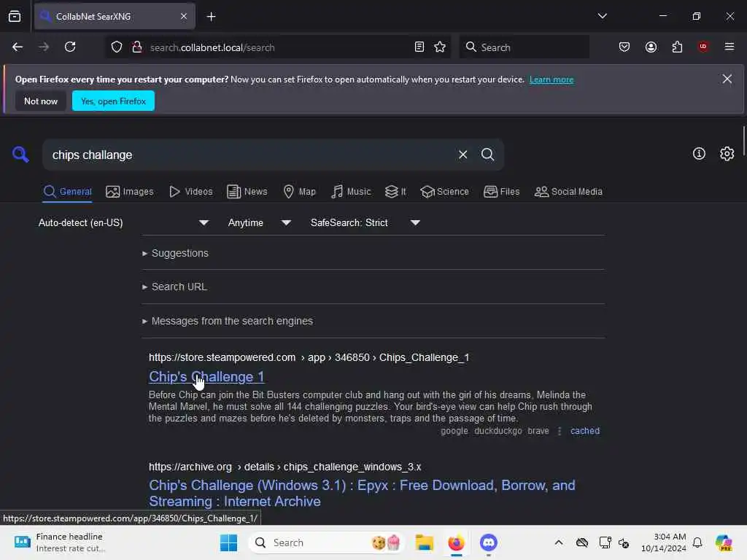Switch to the Music search tab
This screenshot has width=747, height=560.
(351, 192)
